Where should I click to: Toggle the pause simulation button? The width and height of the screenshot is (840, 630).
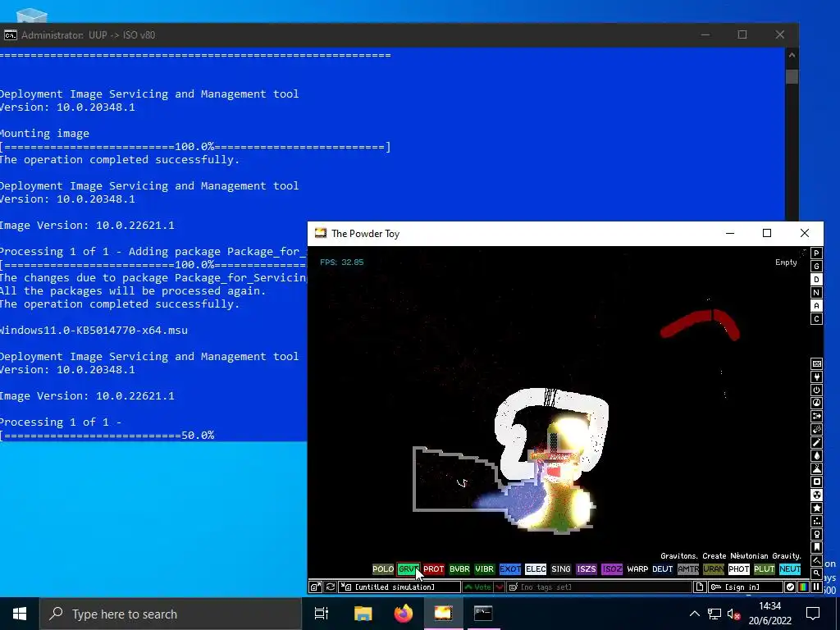pos(816,587)
